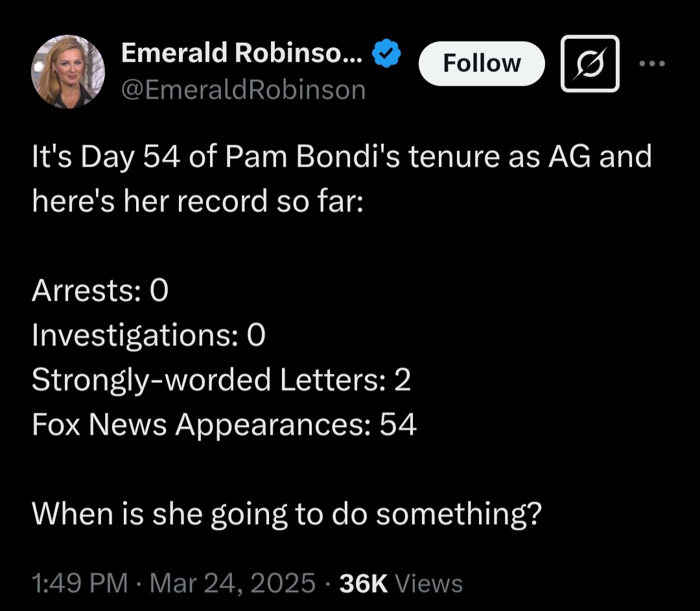Viewport: 700px width, 611px height.
Task: Click the "Fox News Appearances: 54" line
Action: [x=224, y=424]
